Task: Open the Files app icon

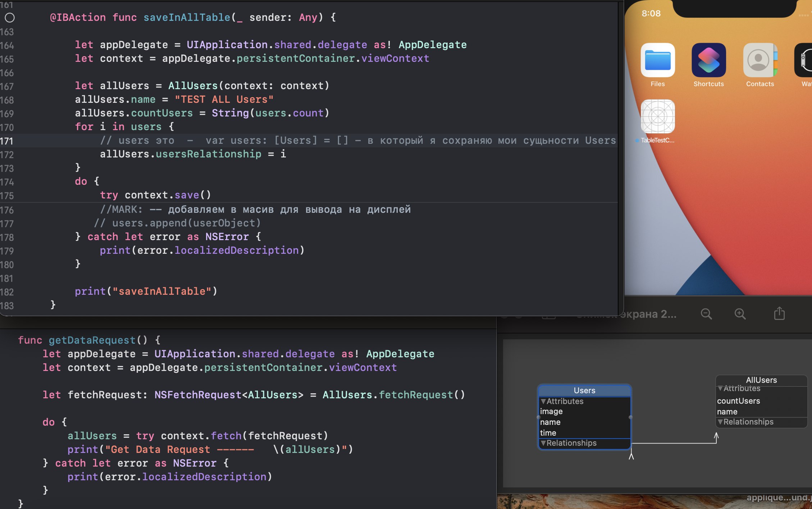Action: 657,60
